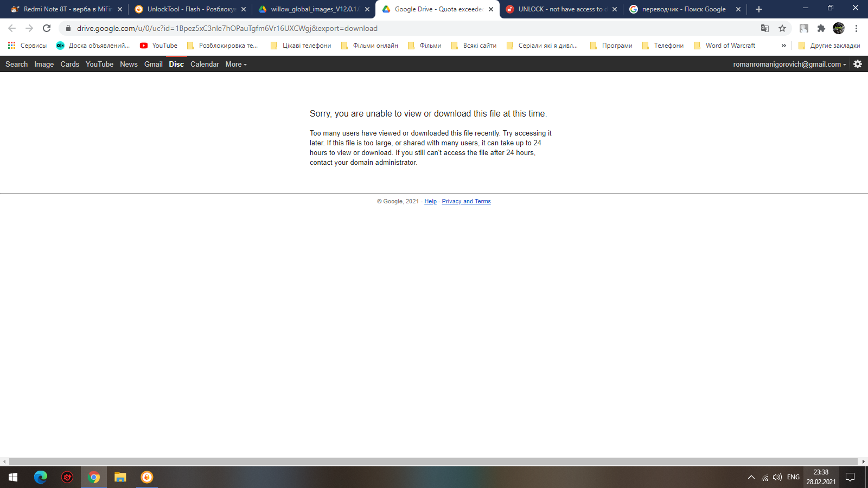Click the ENG language indicator
This screenshot has height=488, width=868.
pyautogui.click(x=793, y=477)
